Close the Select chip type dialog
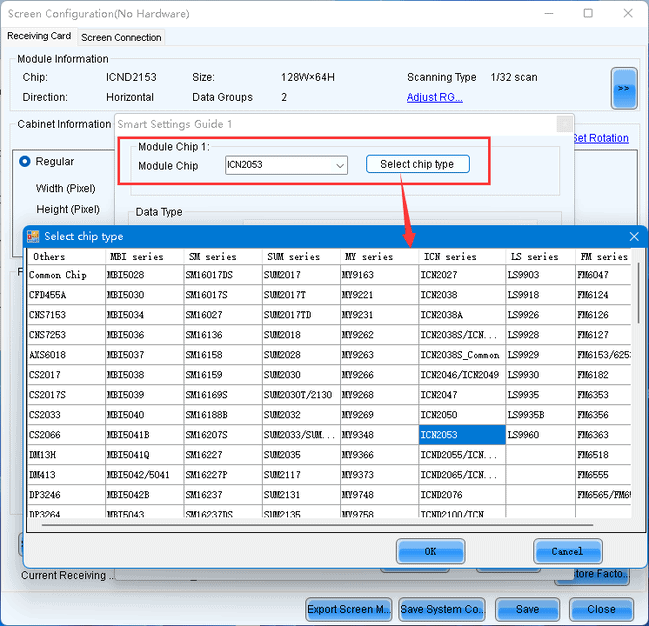 coord(634,236)
